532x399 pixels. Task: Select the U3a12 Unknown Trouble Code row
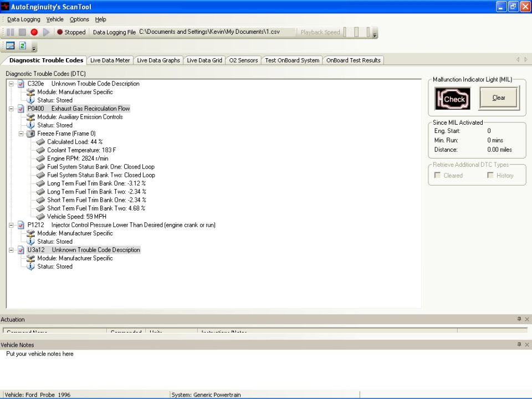click(84, 250)
